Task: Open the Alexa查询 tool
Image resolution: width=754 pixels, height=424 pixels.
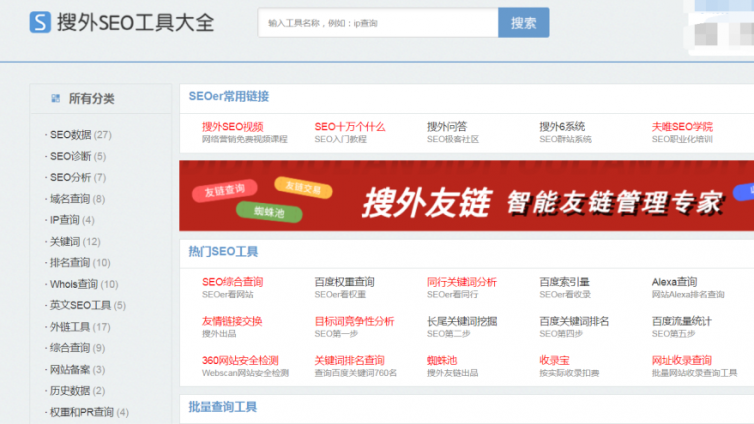Action: click(x=674, y=282)
